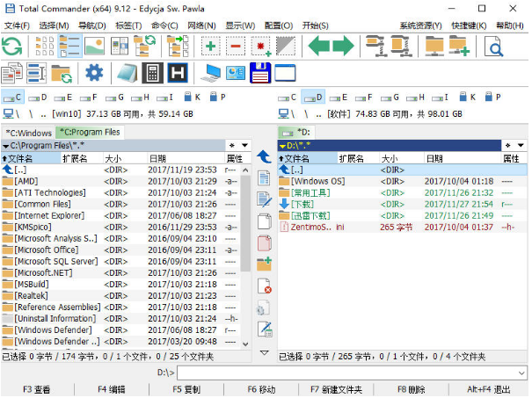Select the [Microsoft Office] folder row
Screen dimensions: 532x398
(x=121, y=250)
